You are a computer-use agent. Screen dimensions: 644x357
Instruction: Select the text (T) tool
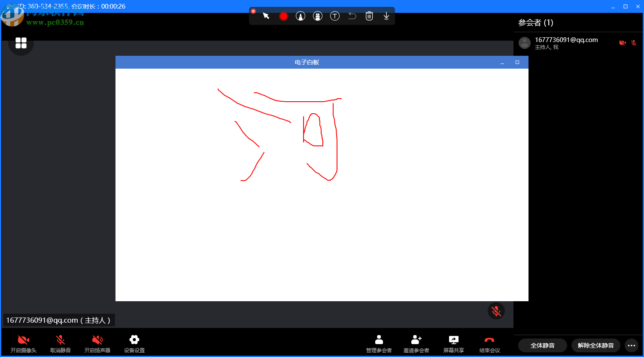click(335, 16)
